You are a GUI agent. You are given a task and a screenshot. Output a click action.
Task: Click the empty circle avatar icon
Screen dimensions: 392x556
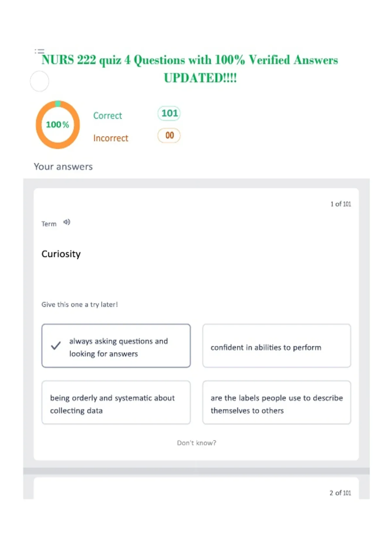pyautogui.click(x=40, y=81)
